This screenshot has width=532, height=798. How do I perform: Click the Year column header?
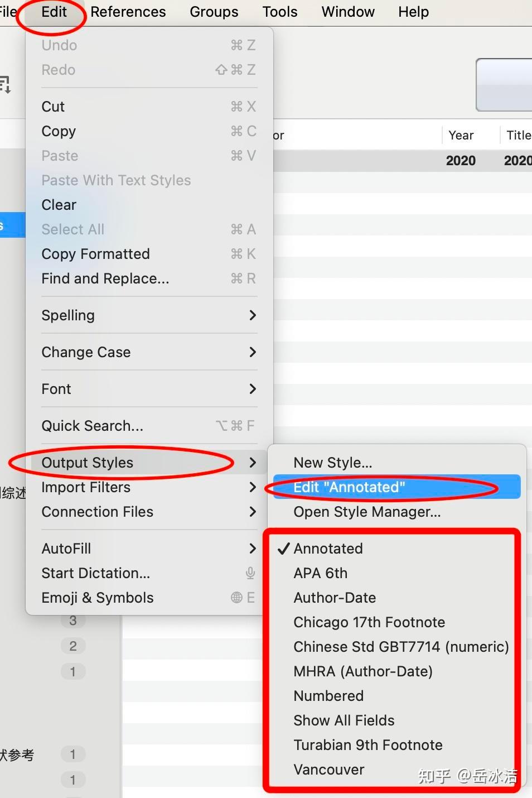pyautogui.click(x=461, y=135)
